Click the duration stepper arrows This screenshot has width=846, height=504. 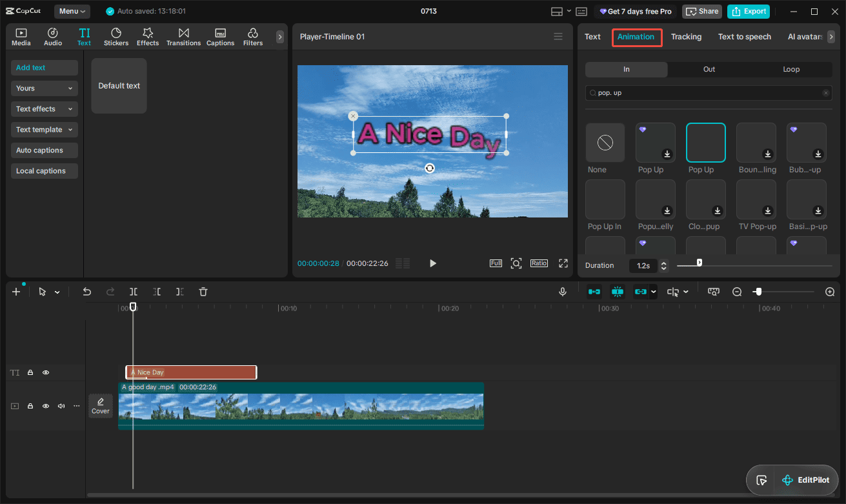click(x=664, y=265)
